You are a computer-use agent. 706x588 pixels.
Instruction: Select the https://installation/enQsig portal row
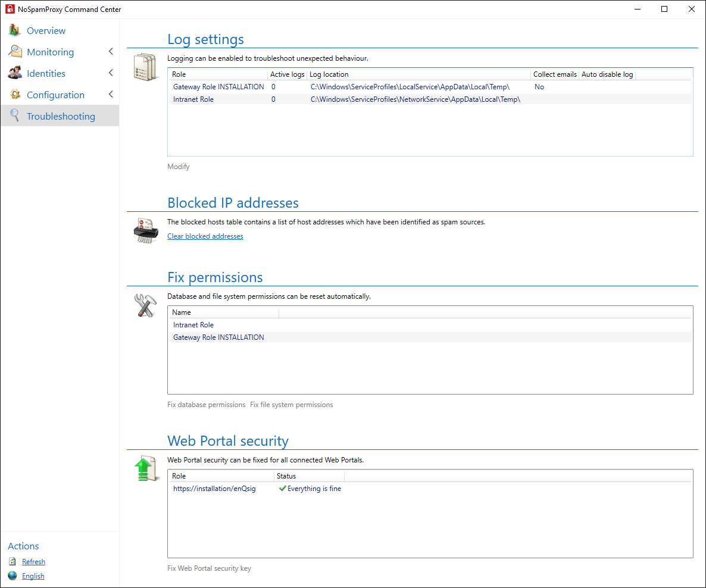[x=430, y=489]
